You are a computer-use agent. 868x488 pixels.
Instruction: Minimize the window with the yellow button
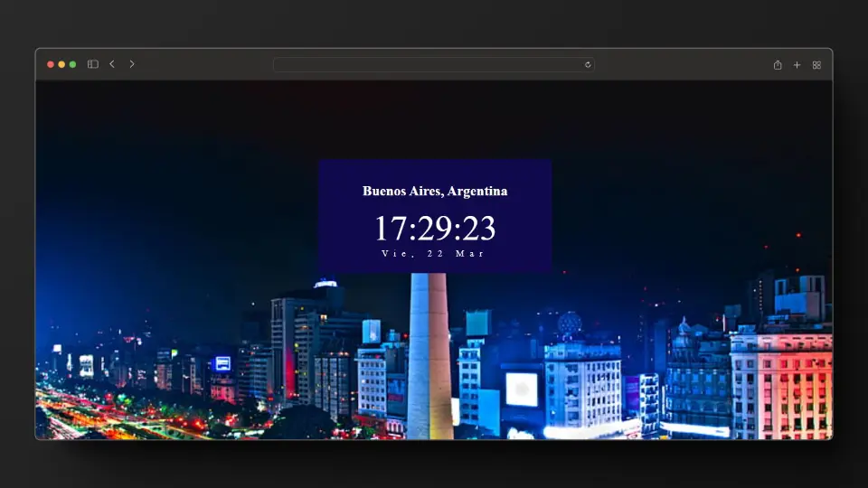click(x=61, y=65)
